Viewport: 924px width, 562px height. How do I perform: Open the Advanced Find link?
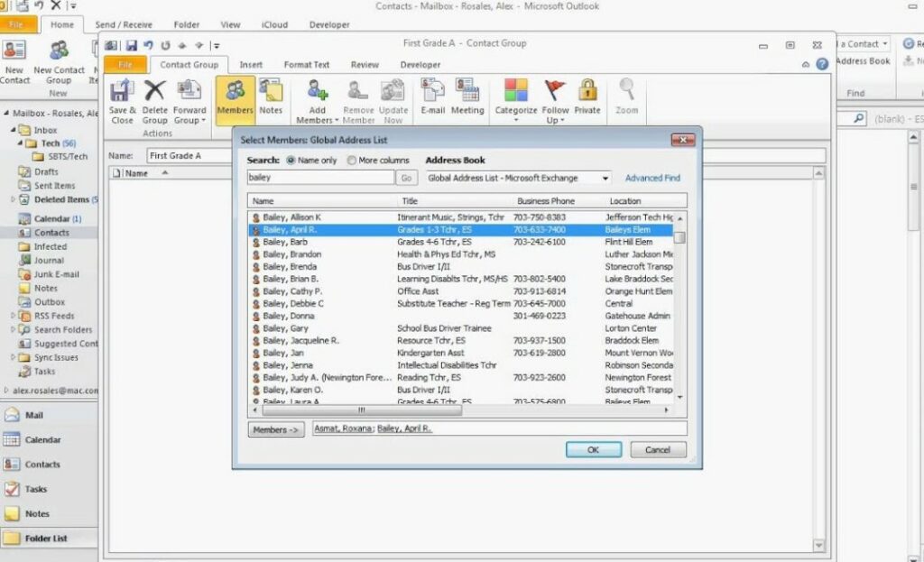(652, 178)
